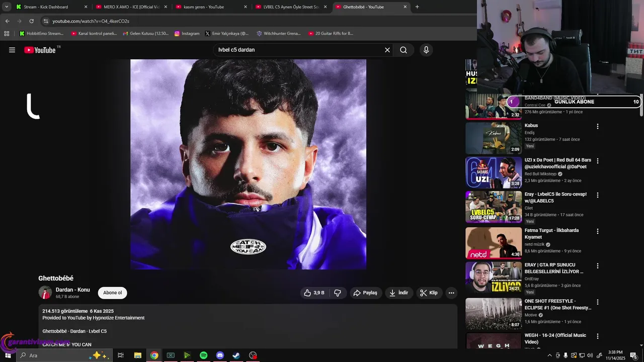This screenshot has width=644, height=362.
Task: Open Chrome apps grid in bookmarks bar
Action: point(7,34)
